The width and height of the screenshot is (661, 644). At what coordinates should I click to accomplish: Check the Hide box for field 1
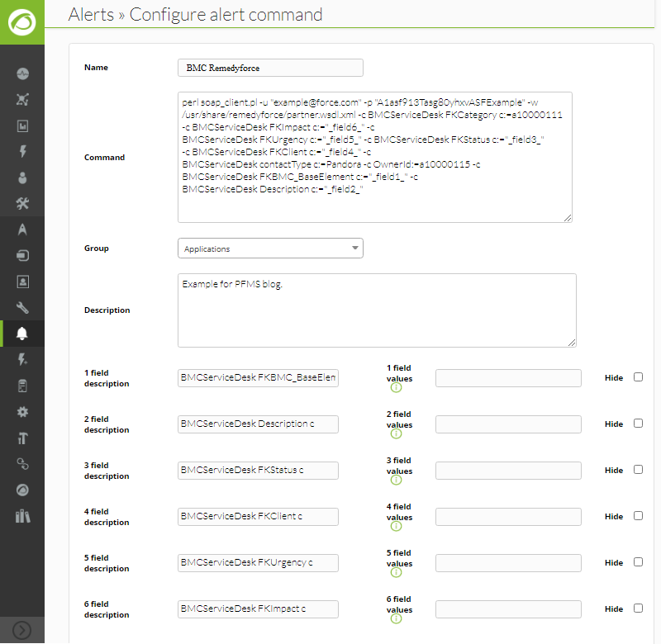[x=638, y=377]
